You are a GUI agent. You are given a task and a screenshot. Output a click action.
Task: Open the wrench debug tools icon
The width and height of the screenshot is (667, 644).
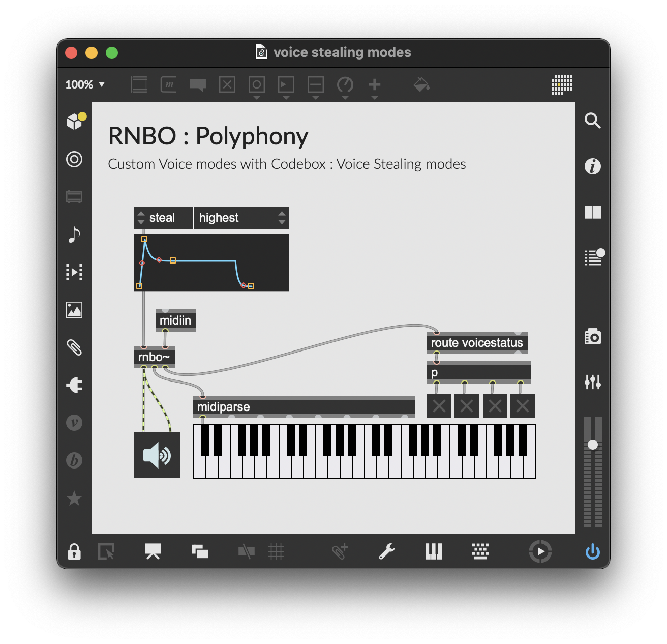pos(387,551)
